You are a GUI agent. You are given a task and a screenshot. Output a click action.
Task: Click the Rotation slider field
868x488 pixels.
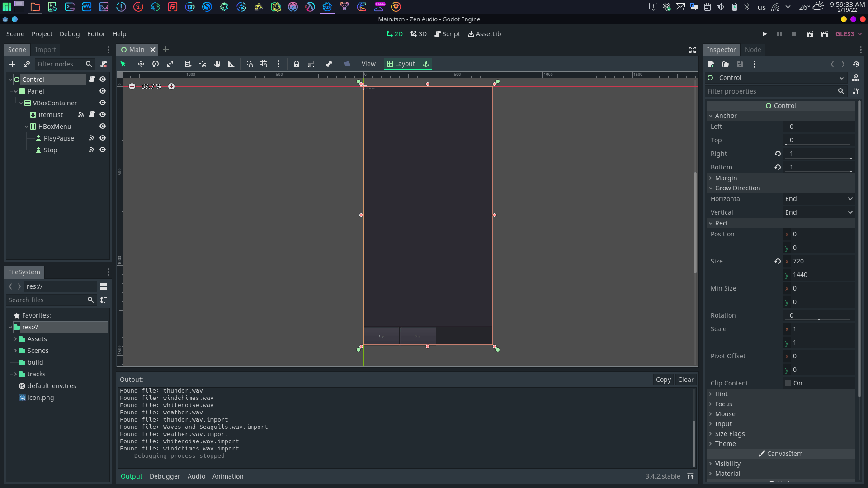point(818,315)
